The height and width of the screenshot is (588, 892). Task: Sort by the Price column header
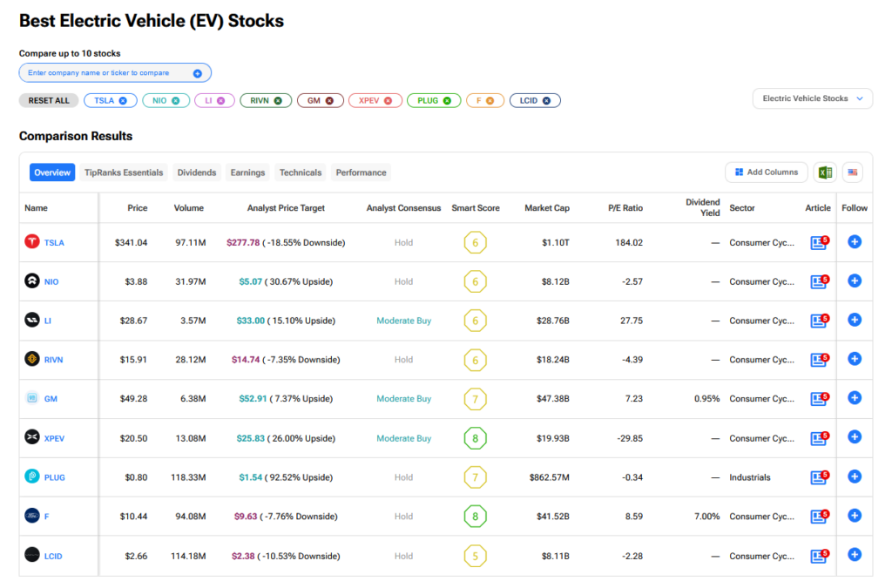click(137, 208)
